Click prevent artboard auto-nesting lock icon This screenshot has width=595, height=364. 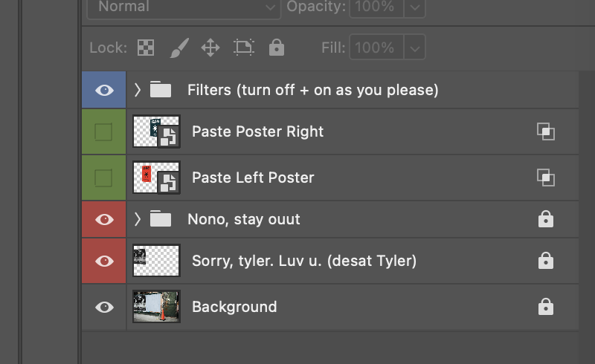tap(243, 48)
